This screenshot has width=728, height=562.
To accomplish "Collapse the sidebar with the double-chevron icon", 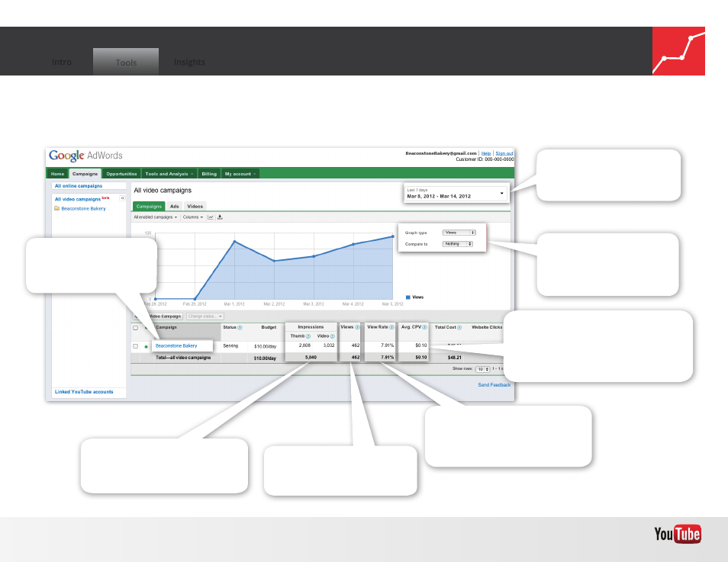I will (122, 198).
